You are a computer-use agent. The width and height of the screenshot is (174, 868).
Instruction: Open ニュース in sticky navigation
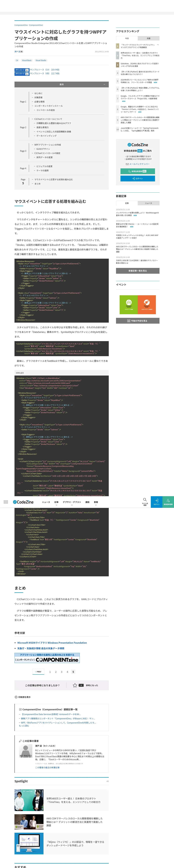click(46, 502)
